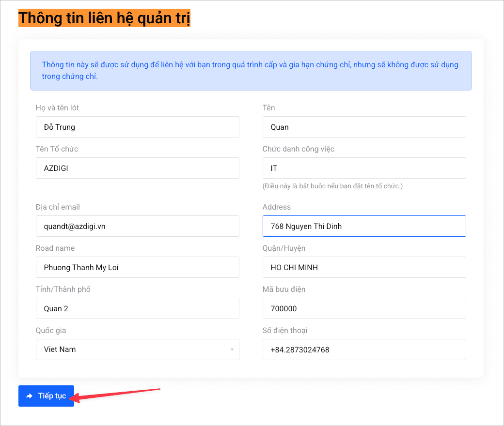Focus the Số điện thoại input
The height and width of the screenshot is (426, 504).
[364, 350]
